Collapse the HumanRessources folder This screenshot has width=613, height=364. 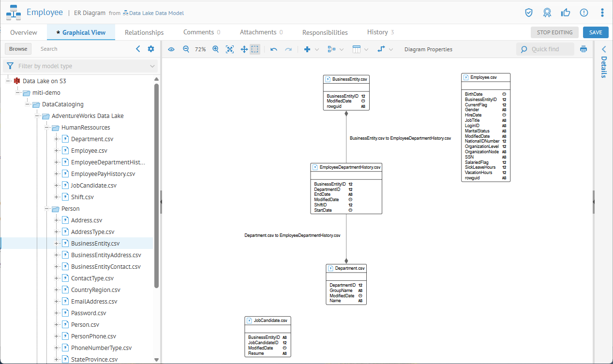[x=47, y=128]
